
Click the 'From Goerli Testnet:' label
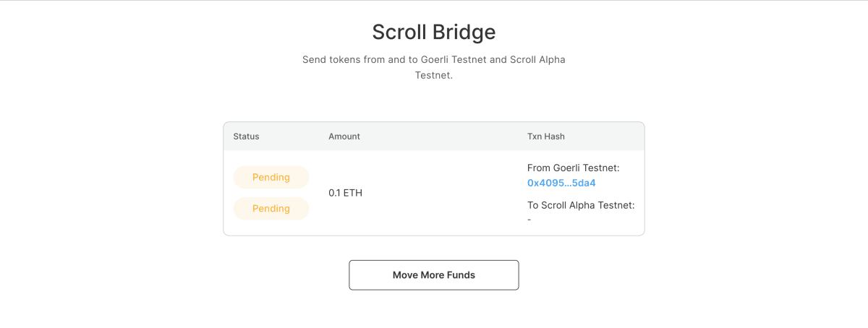click(574, 168)
